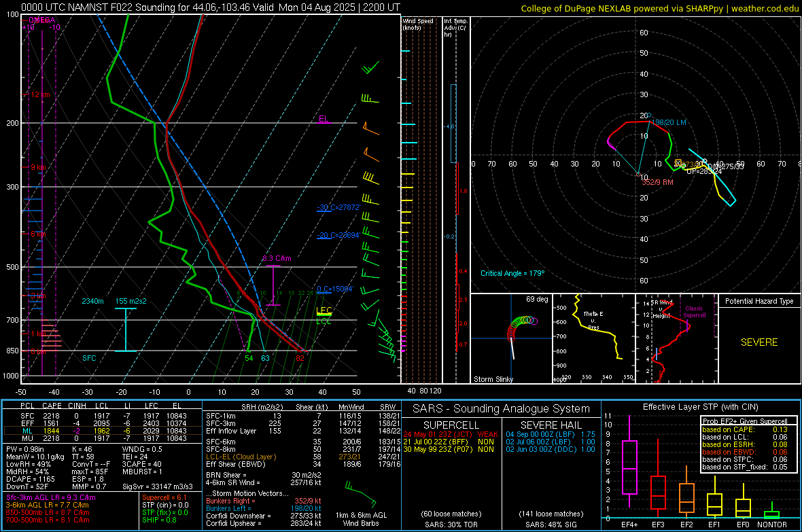The image size is (802, 532).
Task: Click the SigSvr = 33147 m3/s3 value
Action: click(158, 486)
